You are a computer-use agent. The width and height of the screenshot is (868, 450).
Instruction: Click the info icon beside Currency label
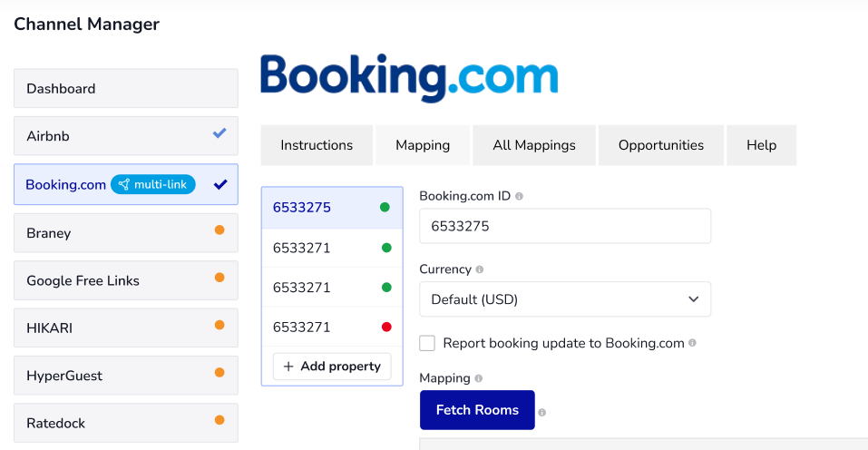tap(480, 269)
